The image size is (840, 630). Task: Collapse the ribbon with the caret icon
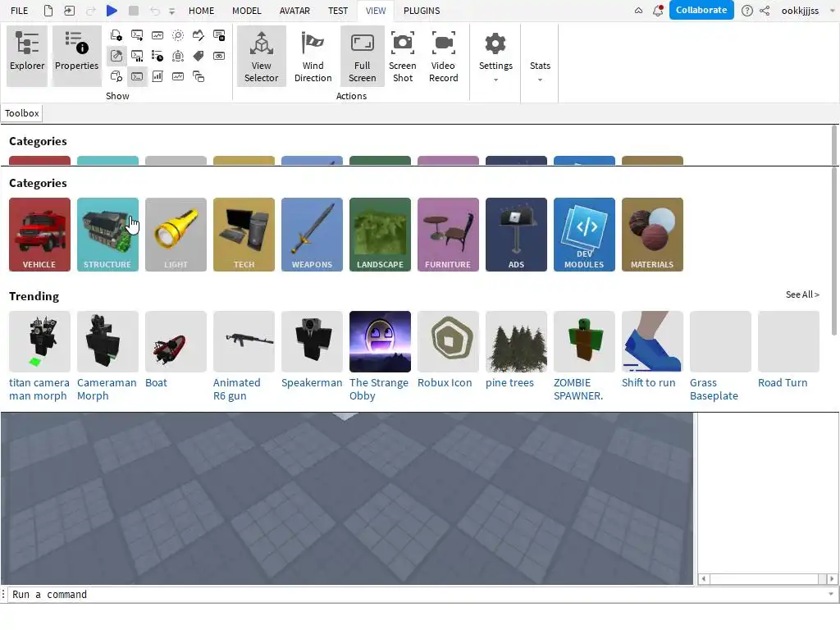[638, 11]
